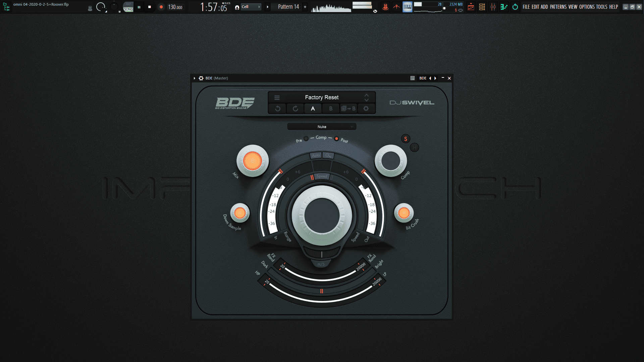Stop playback in the transport bar
Viewport: 644px width, 362px height.
(150, 7)
